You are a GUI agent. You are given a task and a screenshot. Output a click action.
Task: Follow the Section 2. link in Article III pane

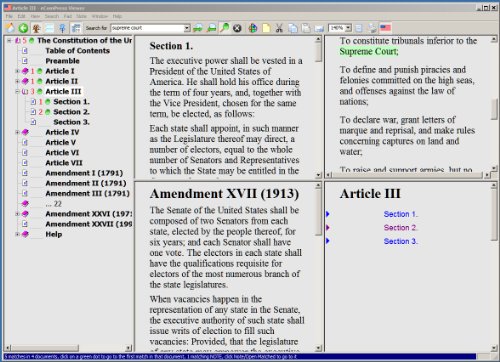point(400,228)
